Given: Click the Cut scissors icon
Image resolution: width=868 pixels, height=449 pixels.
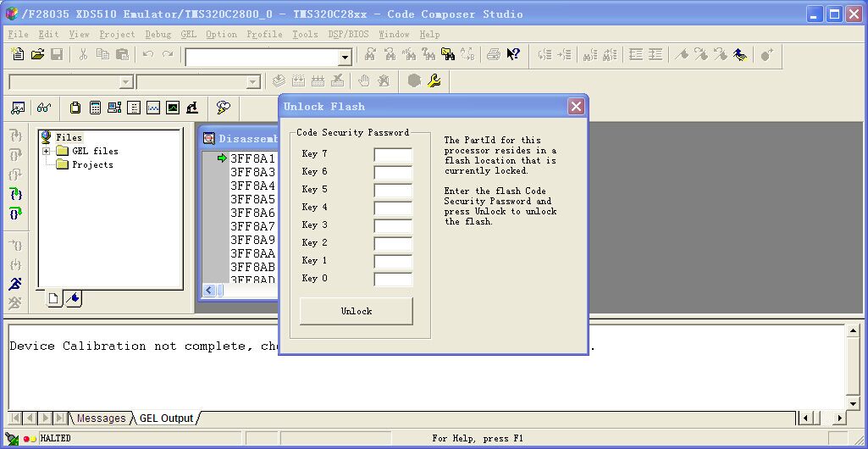Looking at the screenshot, I should [x=83, y=54].
